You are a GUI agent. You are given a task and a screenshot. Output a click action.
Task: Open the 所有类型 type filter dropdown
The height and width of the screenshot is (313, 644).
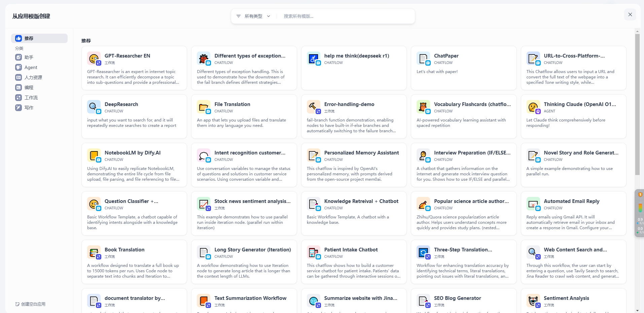pos(254,16)
